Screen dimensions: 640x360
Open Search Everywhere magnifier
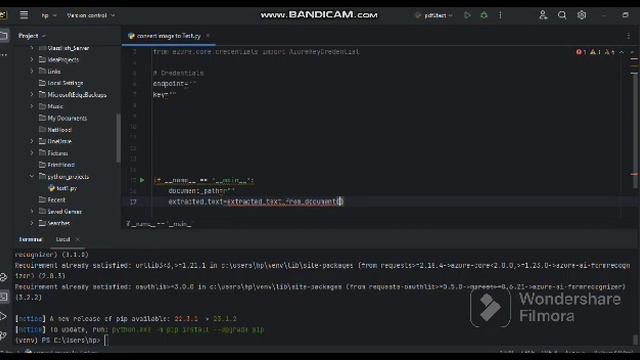click(562, 16)
